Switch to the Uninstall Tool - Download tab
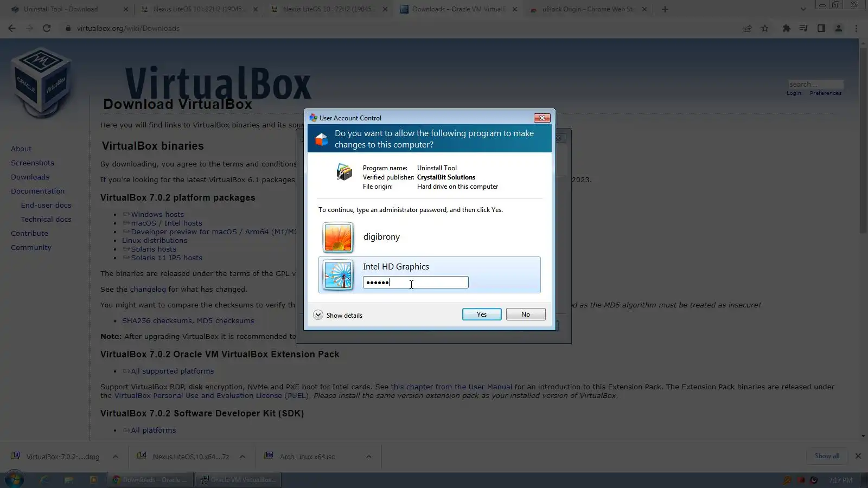This screenshot has height=488, width=868. tap(61, 9)
